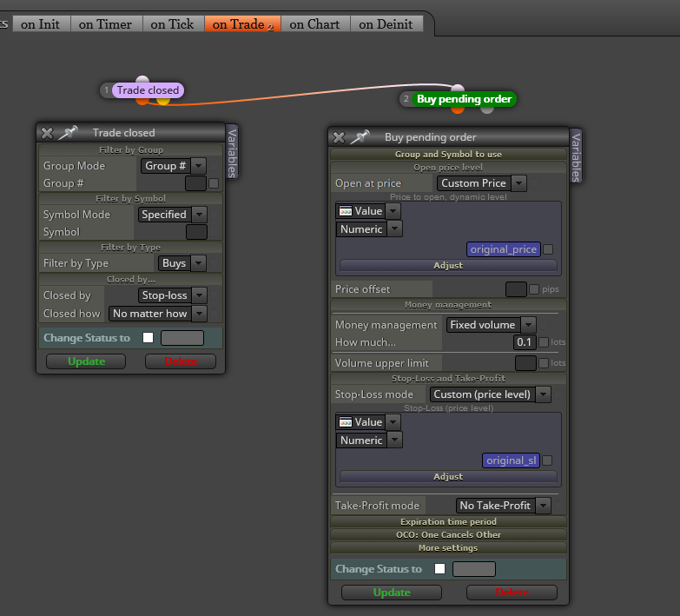Toggle Change Status checkbox in Trade closed panel
680x616 pixels.
148,337
